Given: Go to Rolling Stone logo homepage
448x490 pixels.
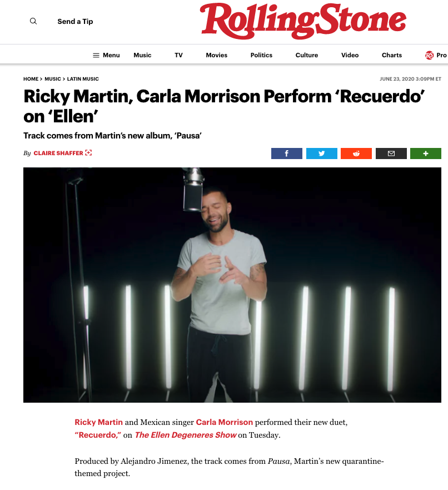Looking at the screenshot, I should (303, 21).
